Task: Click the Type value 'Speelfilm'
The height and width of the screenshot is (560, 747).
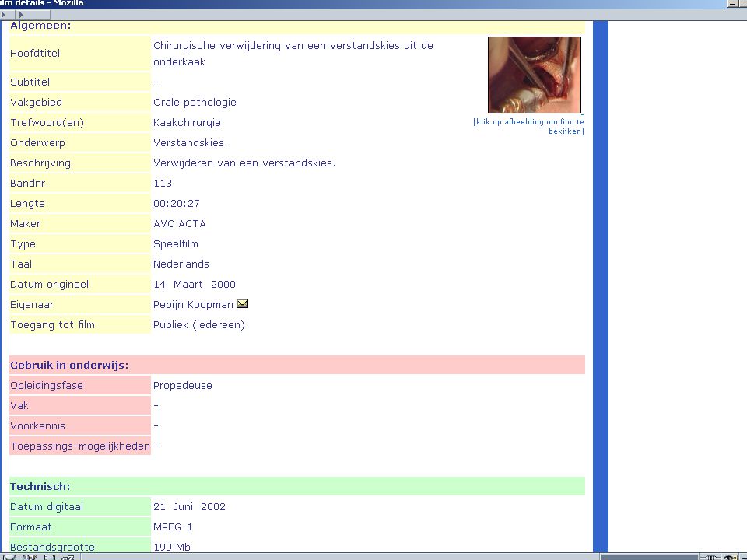Action: [176, 243]
